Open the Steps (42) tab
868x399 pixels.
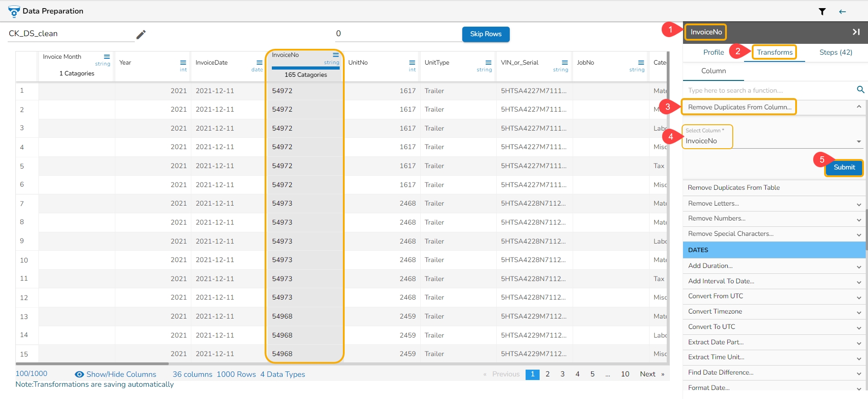835,52
